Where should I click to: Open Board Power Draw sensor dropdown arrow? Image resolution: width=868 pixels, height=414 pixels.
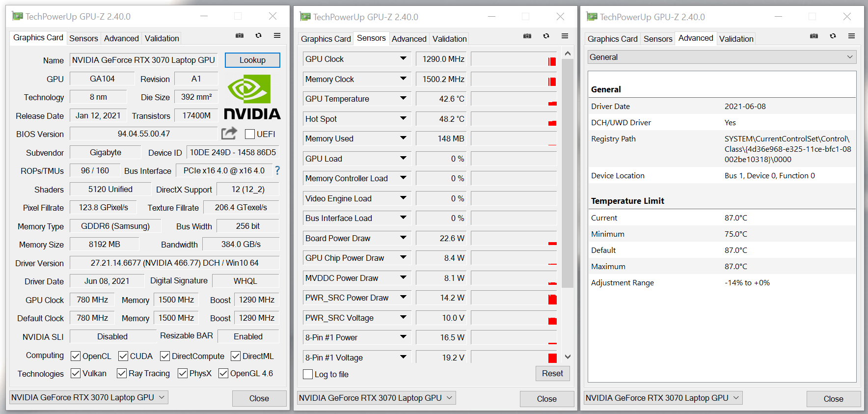(403, 238)
